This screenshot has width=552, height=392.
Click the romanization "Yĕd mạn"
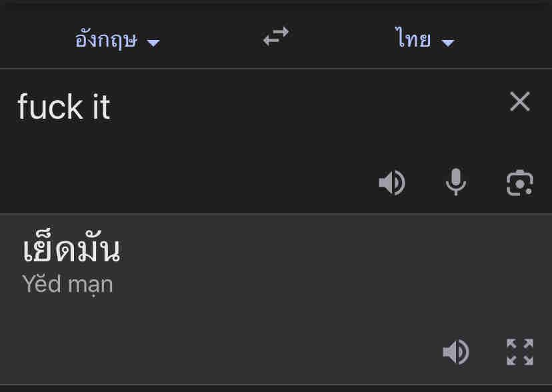[67, 285]
